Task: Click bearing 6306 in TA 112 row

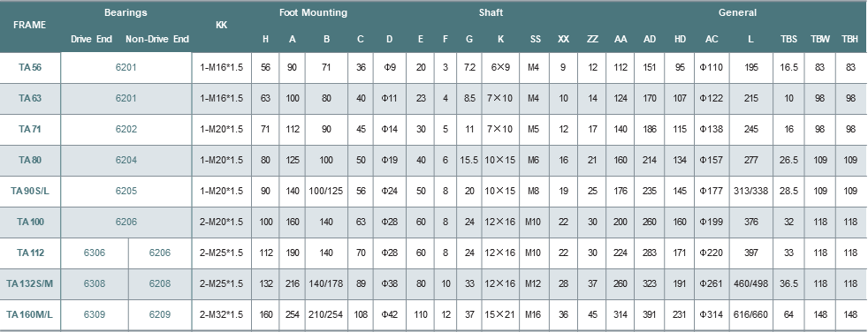Action: pos(95,253)
